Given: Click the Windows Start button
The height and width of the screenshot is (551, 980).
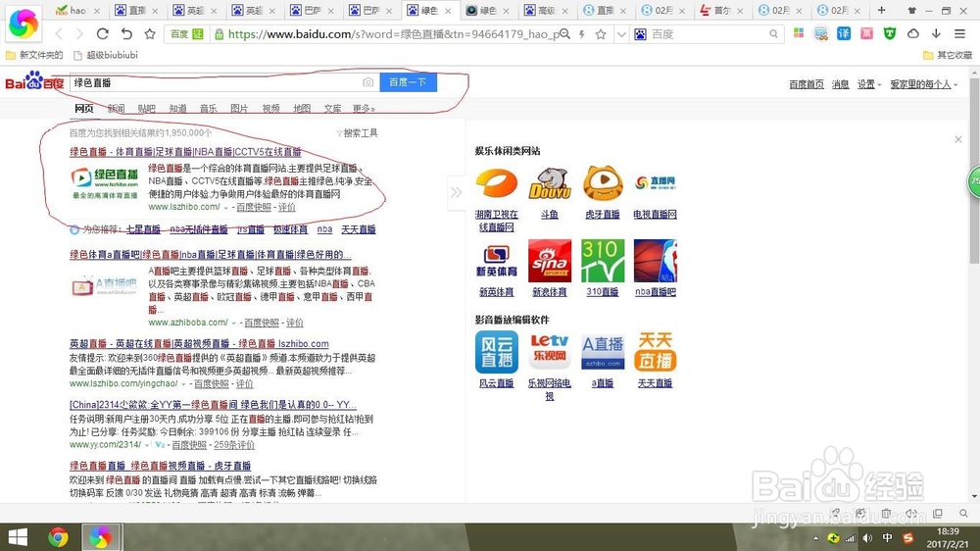Looking at the screenshot, I should (18, 537).
